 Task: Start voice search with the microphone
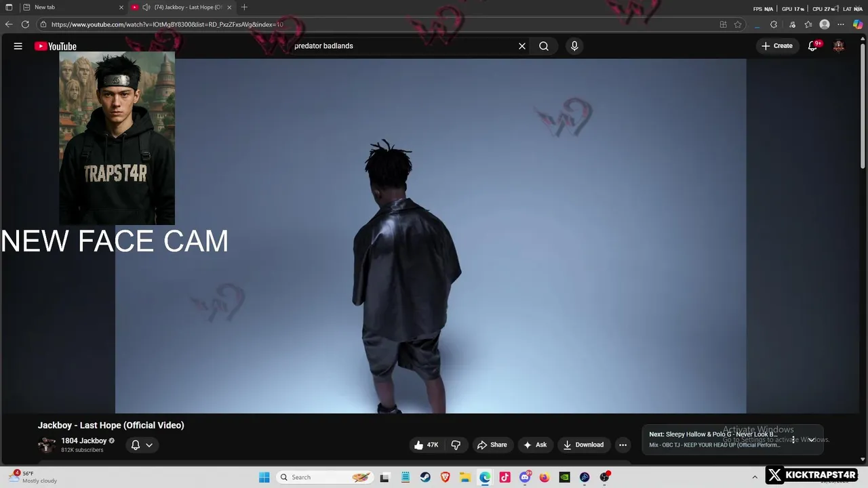(x=574, y=46)
